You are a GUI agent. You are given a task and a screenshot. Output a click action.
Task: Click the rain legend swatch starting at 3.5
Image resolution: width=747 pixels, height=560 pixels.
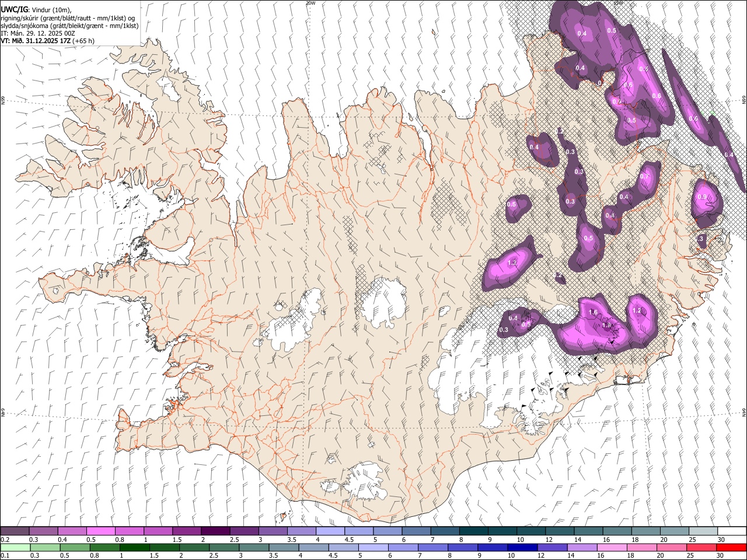284,548
